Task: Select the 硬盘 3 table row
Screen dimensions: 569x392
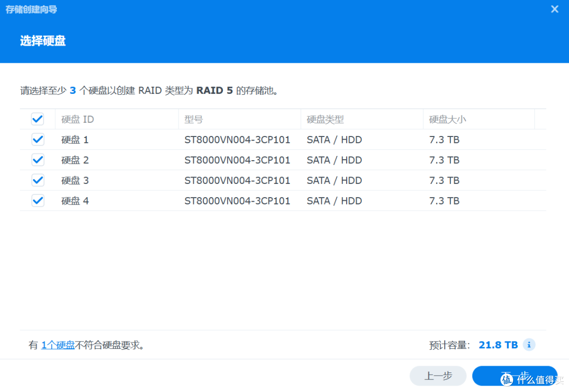Action: pyautogui.click(x=237, y=180)
